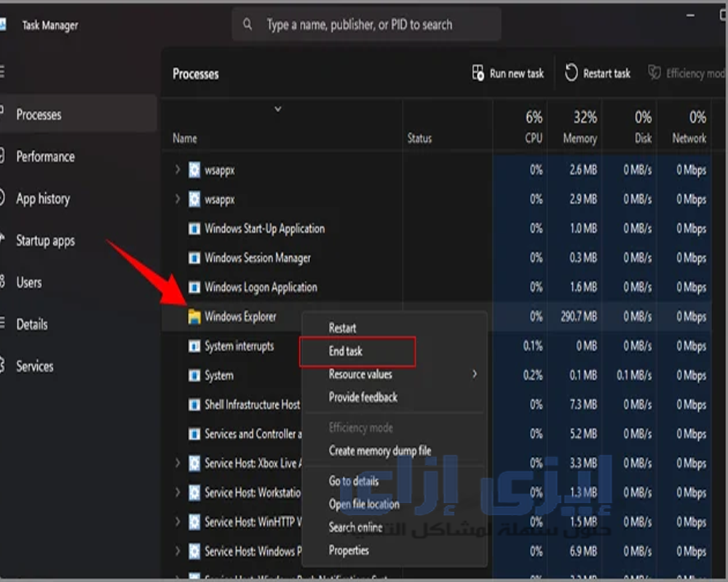Expand the second wsappx process group (2.9 MB)

[178, 199]
